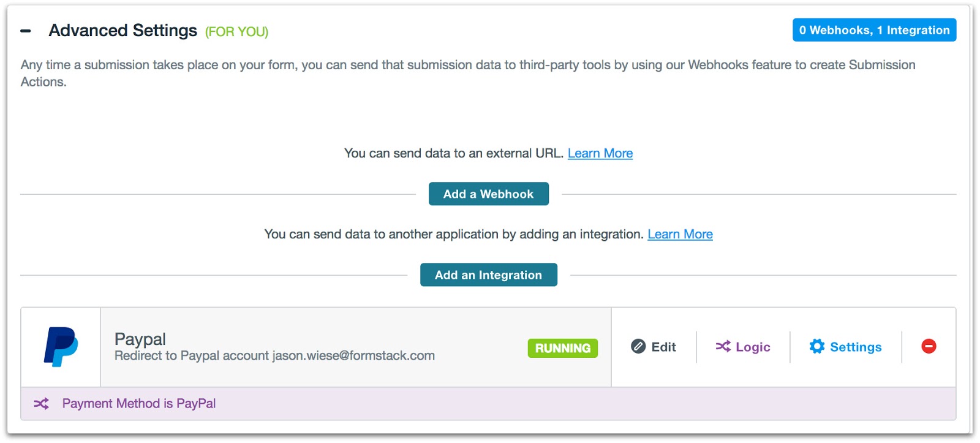
Task: Click the Edit text label
Action: pos(663,347)
